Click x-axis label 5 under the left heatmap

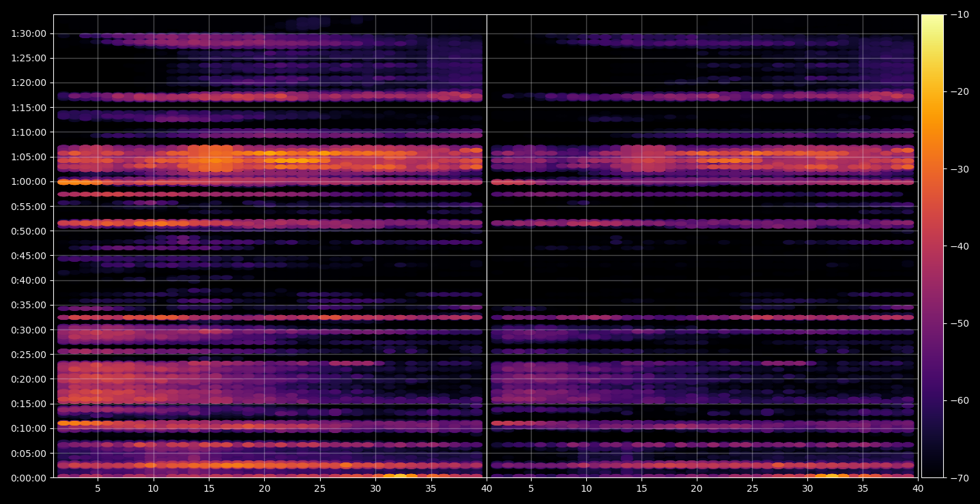click(x=98, y=489)
